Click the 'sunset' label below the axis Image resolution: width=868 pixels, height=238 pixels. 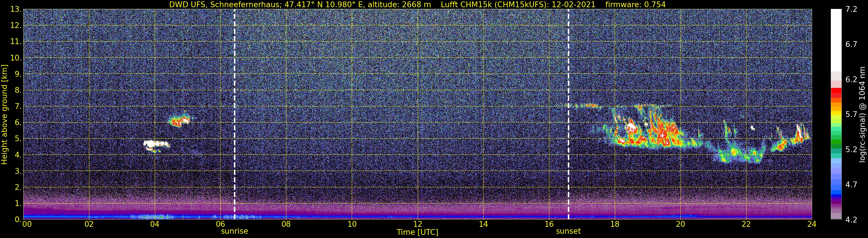point(568,231)
